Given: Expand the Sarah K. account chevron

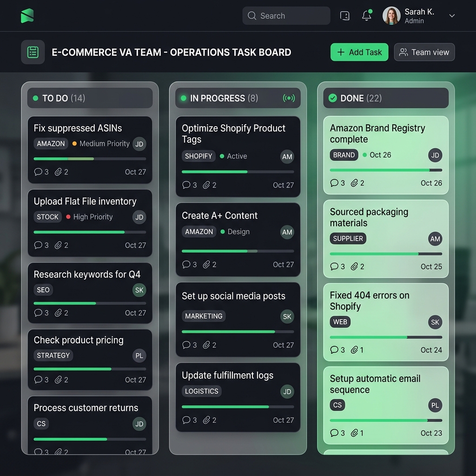Looking at the screenshot, I should (452, 16).
